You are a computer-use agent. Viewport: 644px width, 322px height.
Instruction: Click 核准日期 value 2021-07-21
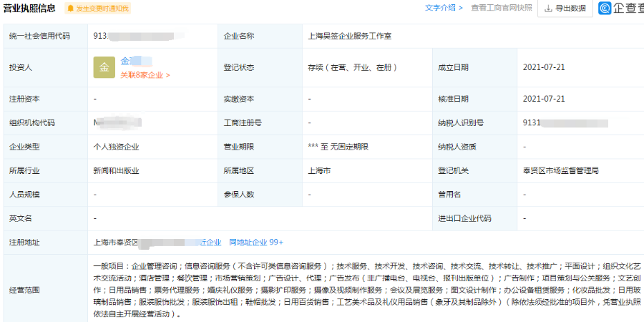pos(544,99)
